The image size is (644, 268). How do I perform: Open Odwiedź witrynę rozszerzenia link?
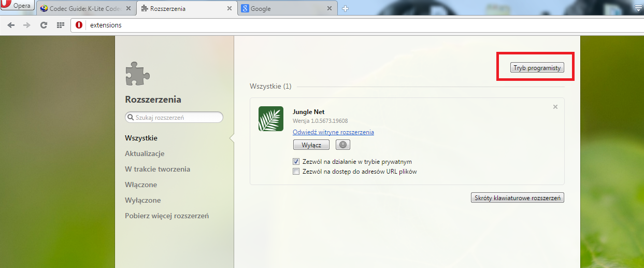(333, 132)
